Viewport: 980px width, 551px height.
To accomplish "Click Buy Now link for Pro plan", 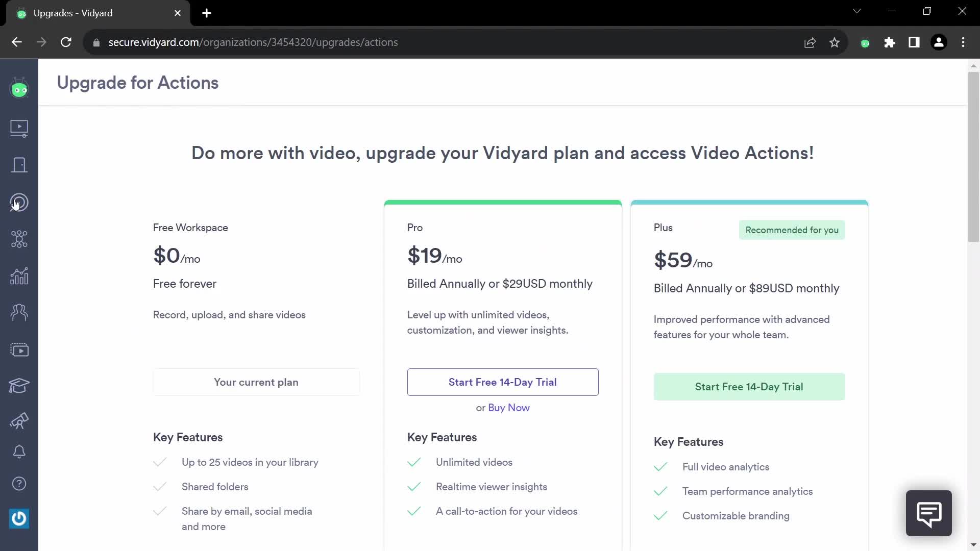I will (x=509, y=407).
